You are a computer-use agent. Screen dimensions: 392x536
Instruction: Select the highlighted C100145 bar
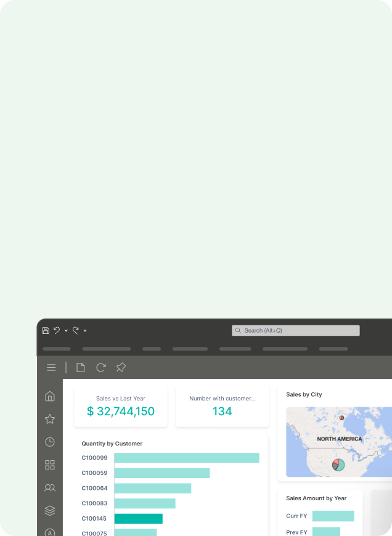(139, 519)
